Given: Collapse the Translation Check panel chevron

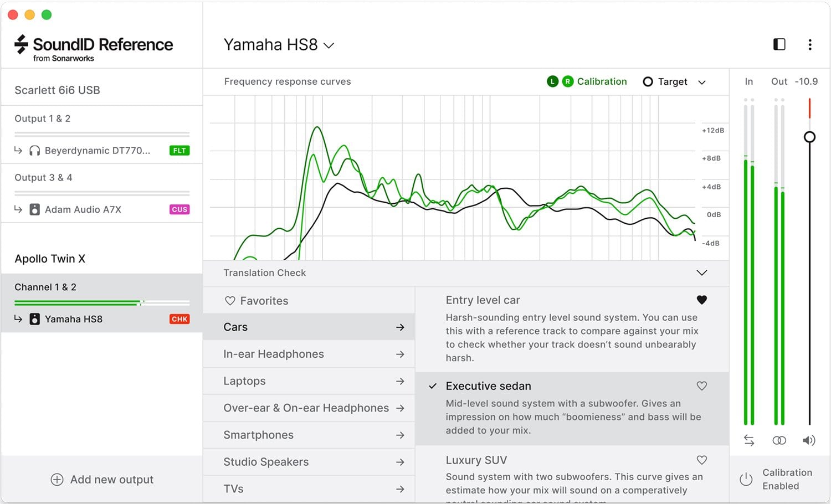Looking at the screenshot, I should click(x=702, y=272).
